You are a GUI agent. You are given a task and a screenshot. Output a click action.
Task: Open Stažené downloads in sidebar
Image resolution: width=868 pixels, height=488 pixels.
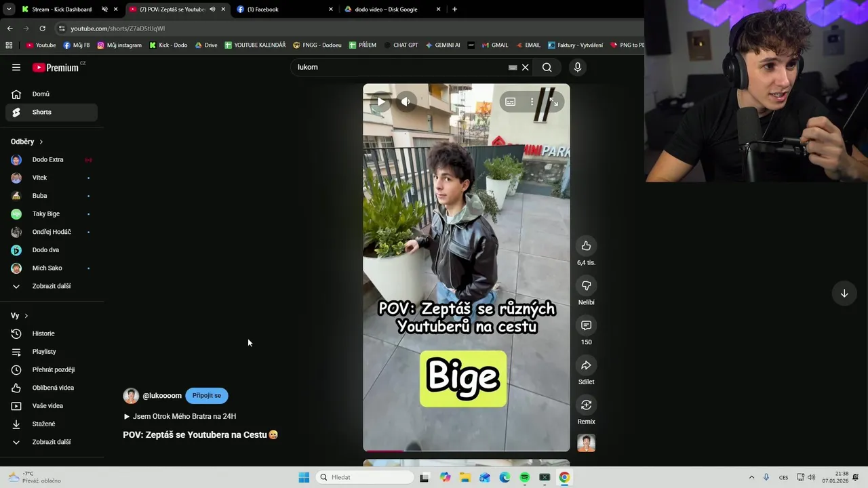(x=52, y=424)
